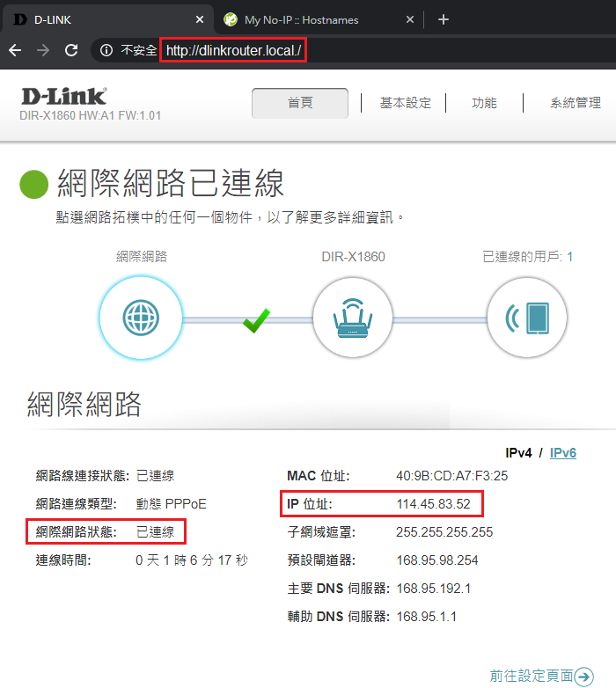The image size is (616, 688).
Task: Click the 已連線的用戶: 1 label
Action: point(527,257)
